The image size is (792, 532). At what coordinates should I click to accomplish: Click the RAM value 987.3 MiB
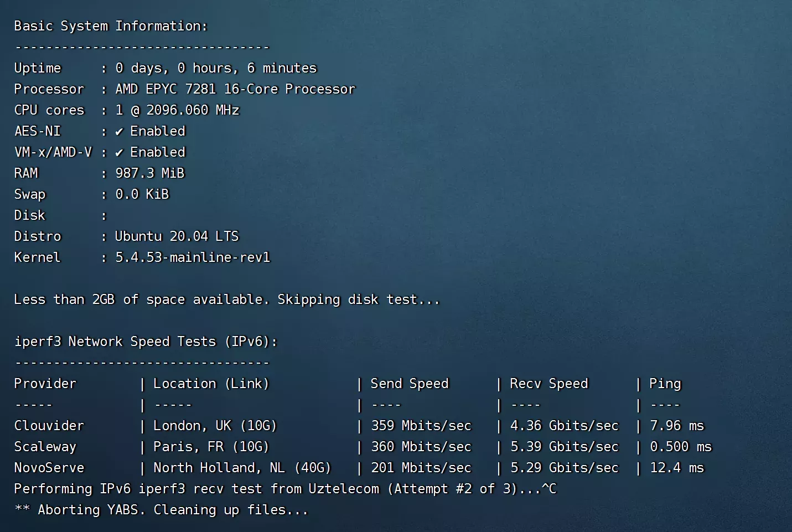(x=150, y=173)
